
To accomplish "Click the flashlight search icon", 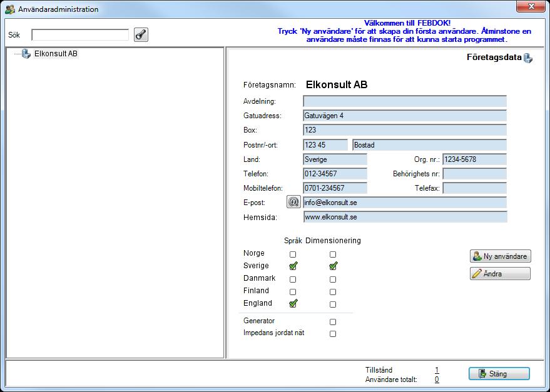I will pyautogui.click(x=141, y=35).
